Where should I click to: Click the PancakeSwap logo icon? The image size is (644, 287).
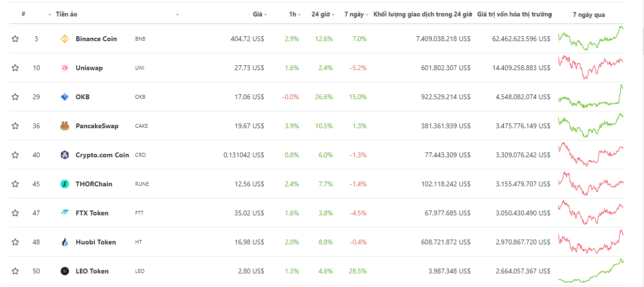tap(65, 126)
